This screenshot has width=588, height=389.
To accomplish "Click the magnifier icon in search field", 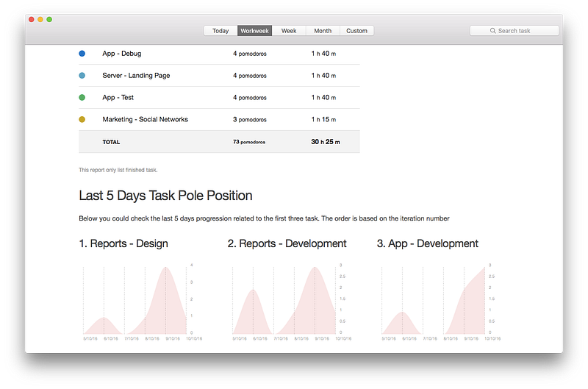I will coord(492,31).
